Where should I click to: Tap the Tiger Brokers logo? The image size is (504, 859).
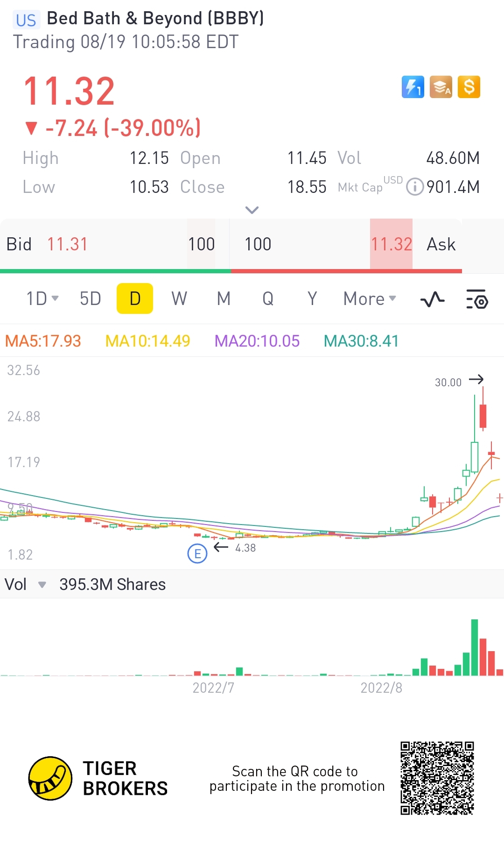click(x=98, y=779)
